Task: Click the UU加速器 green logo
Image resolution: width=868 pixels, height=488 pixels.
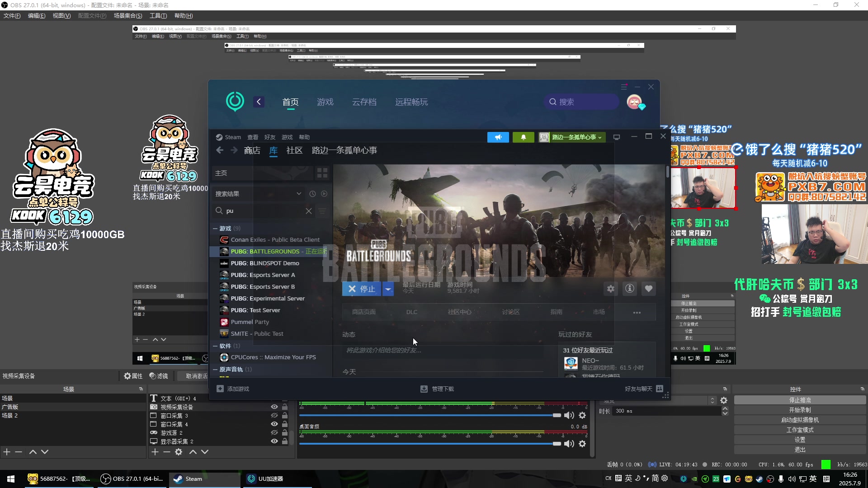Action: coord(235,101)
